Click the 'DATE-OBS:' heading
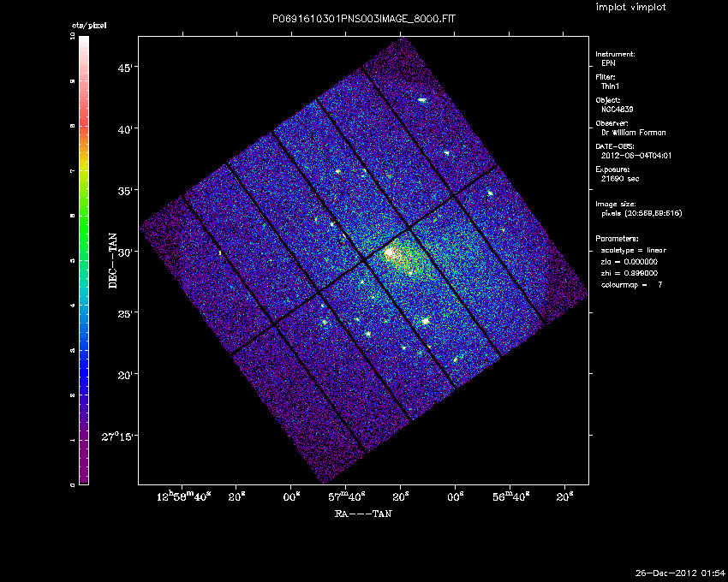 615,146
